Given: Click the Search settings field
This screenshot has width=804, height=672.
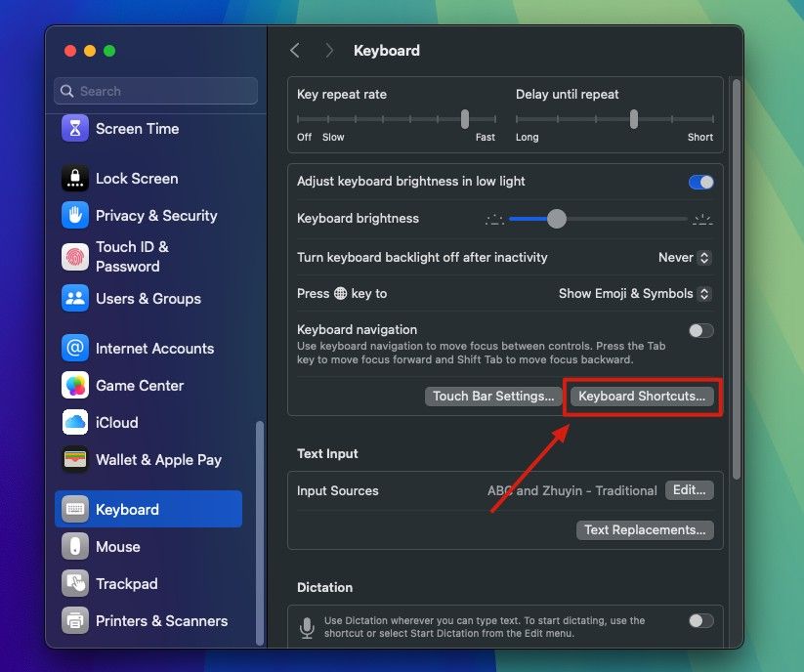Looking at the screenshot, I should click(x=155, y=91).
